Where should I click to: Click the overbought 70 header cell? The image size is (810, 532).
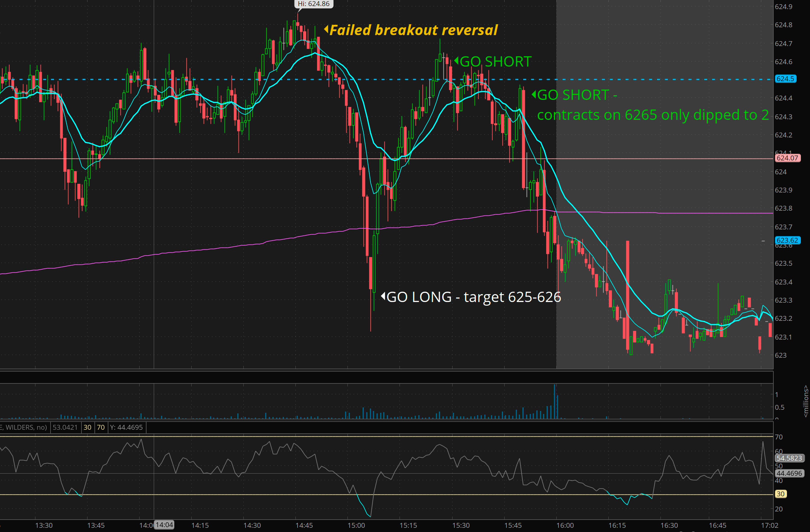click(101, 427)
